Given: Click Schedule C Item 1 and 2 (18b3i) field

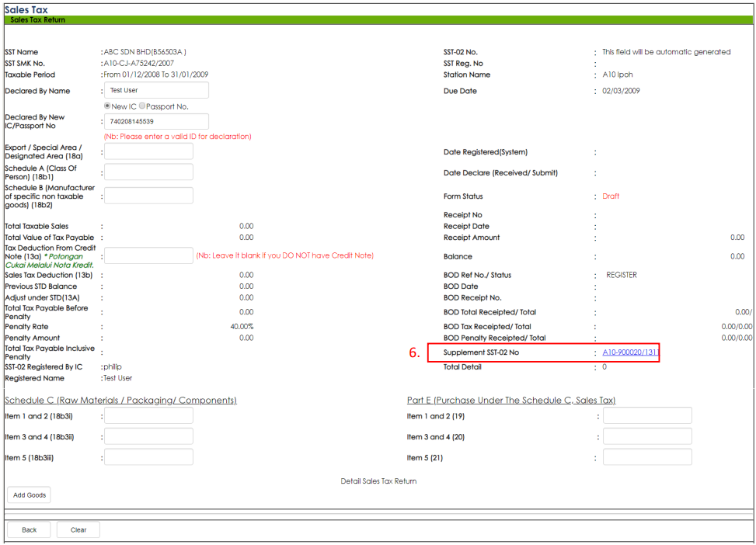Looking at the screenshot, I should click(x=148, y=416).
